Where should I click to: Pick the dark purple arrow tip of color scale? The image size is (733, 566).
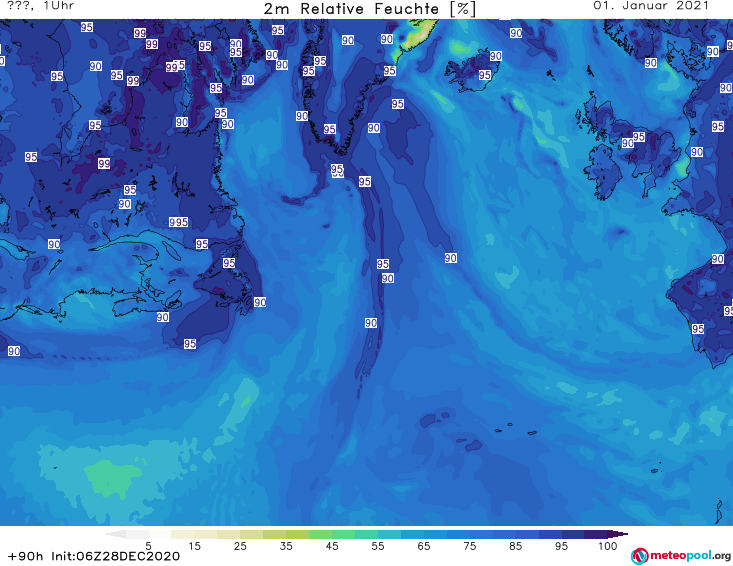tap(618, 534)
